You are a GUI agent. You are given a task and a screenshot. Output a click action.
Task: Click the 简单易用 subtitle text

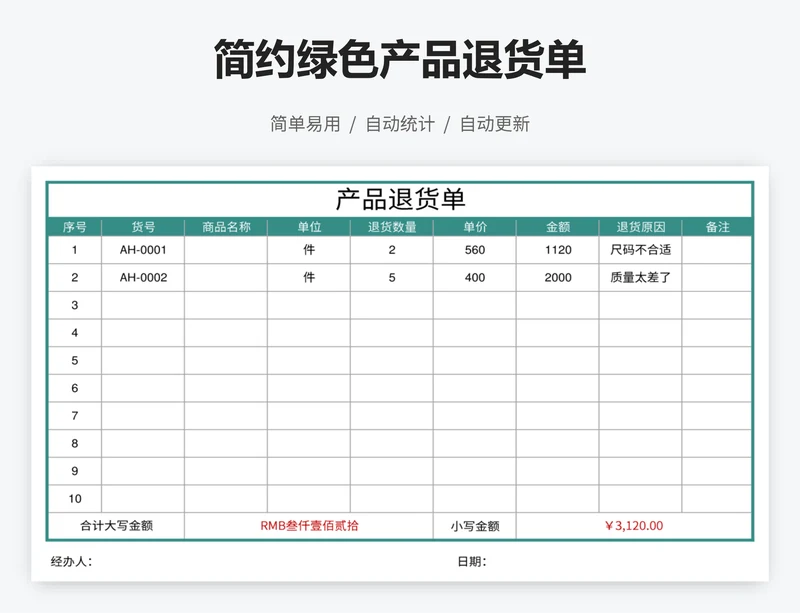click(x=305, y=124)
